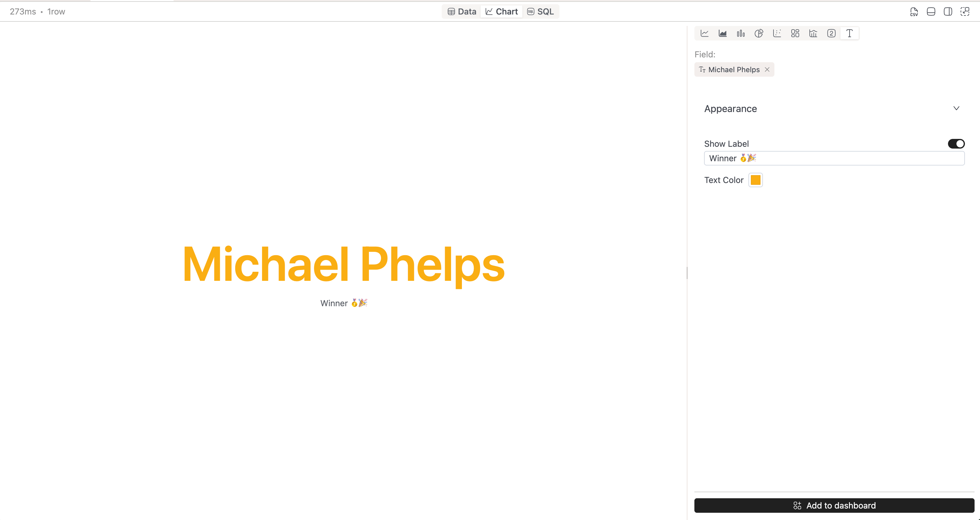Toggle the side panel layout icon

948,12
